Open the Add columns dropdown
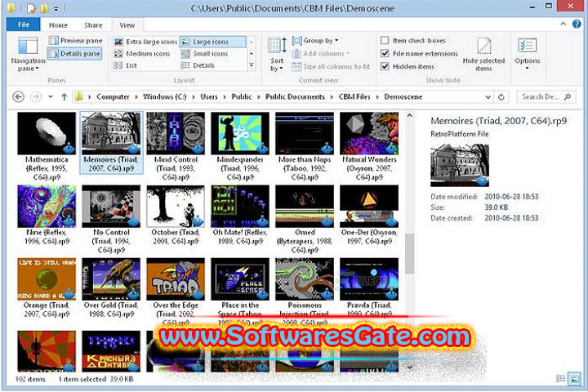588x392 pixels. coord(321,54)
